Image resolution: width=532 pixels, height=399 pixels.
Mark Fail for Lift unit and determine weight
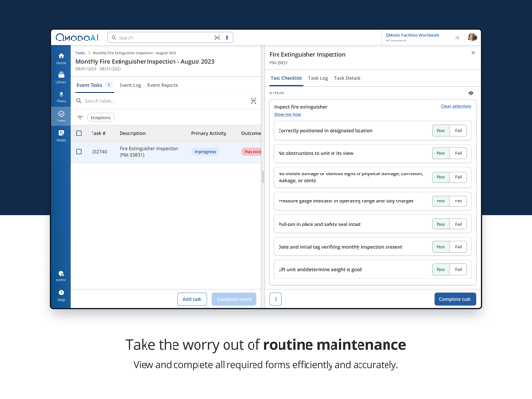(x=458, y=270)
